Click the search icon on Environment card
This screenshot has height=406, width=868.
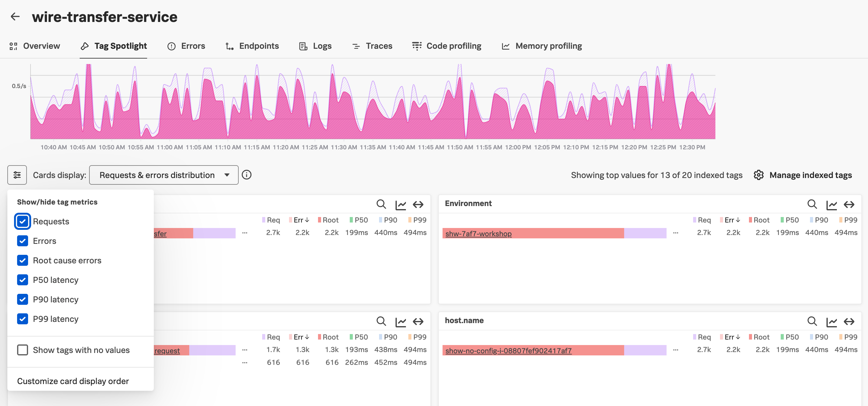812,204
